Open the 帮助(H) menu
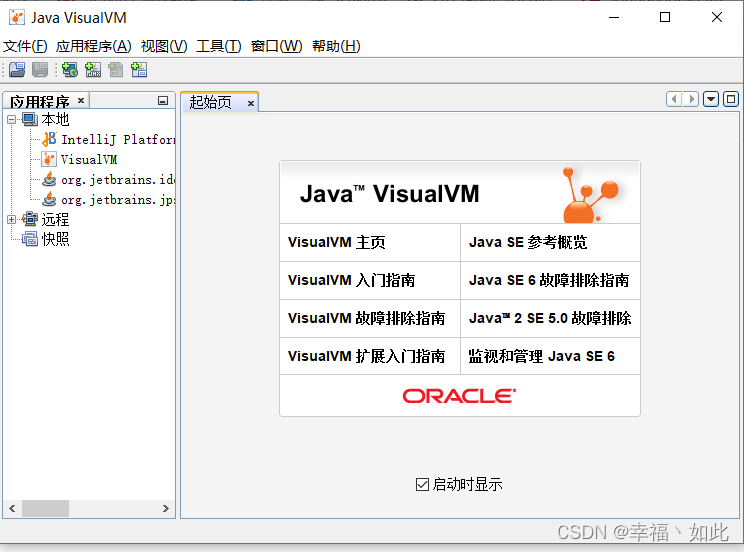 pos(336,46)
